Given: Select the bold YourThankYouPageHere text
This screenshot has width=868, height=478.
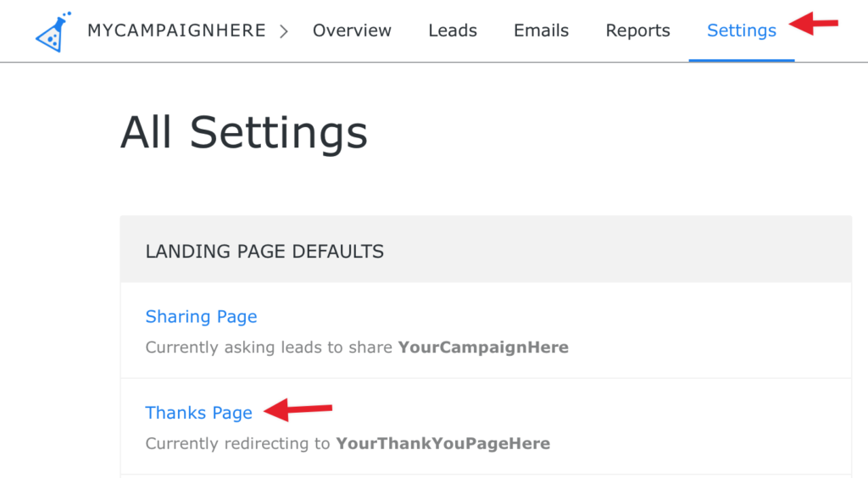Looking at the screenshot, I should click(442, 443).
